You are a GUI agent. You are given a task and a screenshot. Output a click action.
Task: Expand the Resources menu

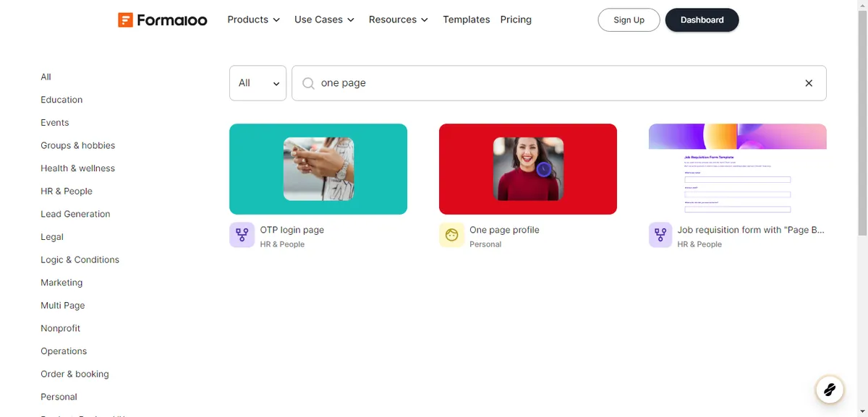click(x=398, y=20)
